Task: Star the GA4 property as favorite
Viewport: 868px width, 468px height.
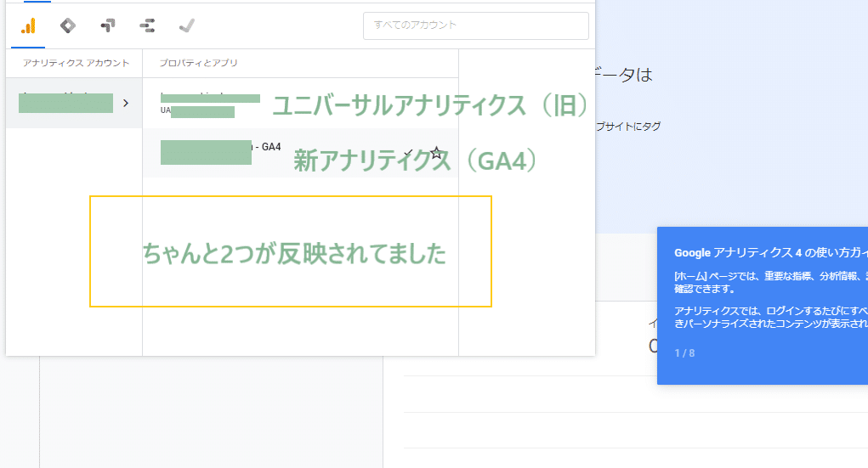Action: pyautogui.click(x=436, y=153)
